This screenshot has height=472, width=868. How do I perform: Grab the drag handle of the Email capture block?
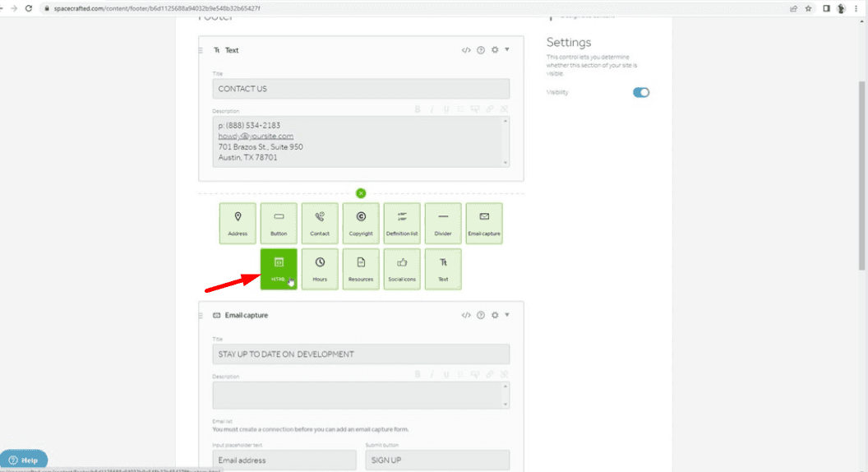click(201, 315)
